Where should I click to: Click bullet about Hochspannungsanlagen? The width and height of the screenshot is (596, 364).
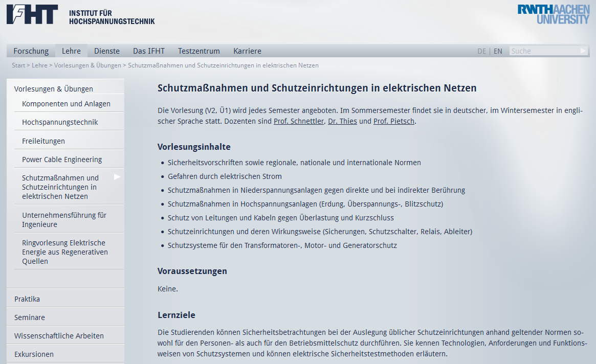(x=305, y=204)
